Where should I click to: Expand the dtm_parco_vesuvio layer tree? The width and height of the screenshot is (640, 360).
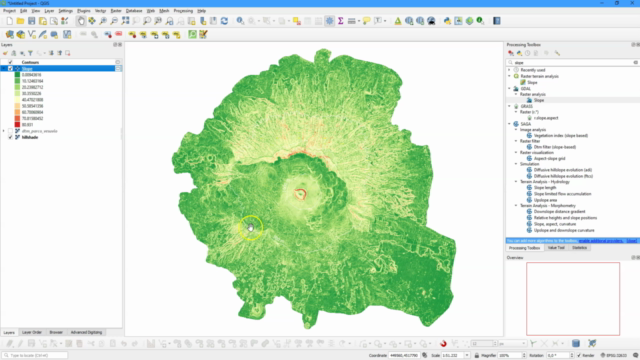[x=4, y=131]
